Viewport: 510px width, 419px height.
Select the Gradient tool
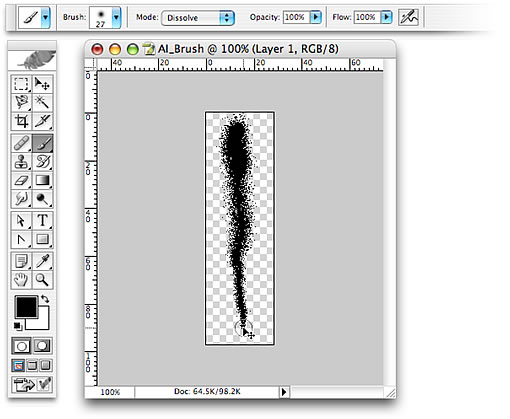(x=42, y=181)
